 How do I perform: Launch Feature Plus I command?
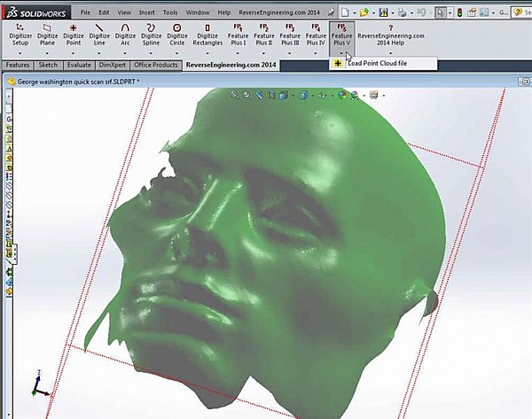238,35
